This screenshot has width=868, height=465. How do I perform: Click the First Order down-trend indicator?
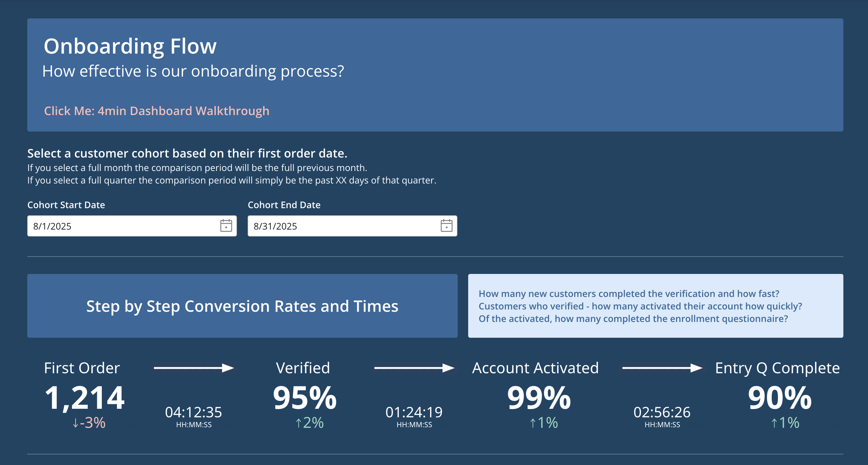coord(89,423)
